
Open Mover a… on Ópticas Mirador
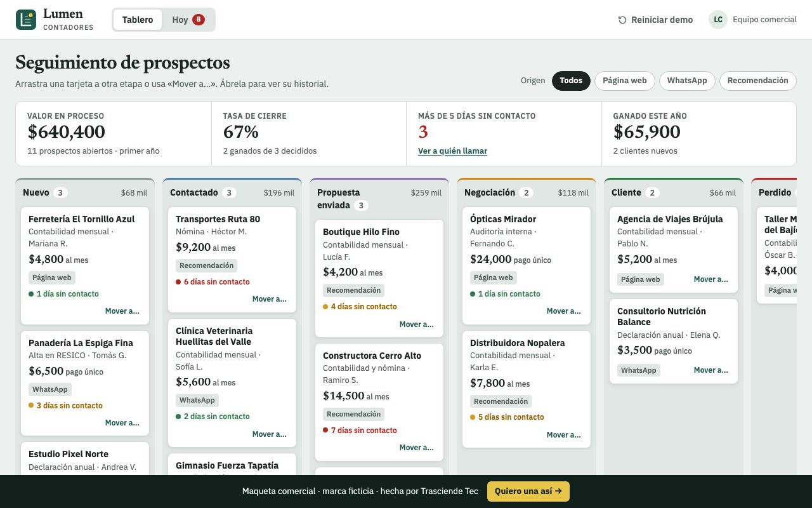click(564, 311)
